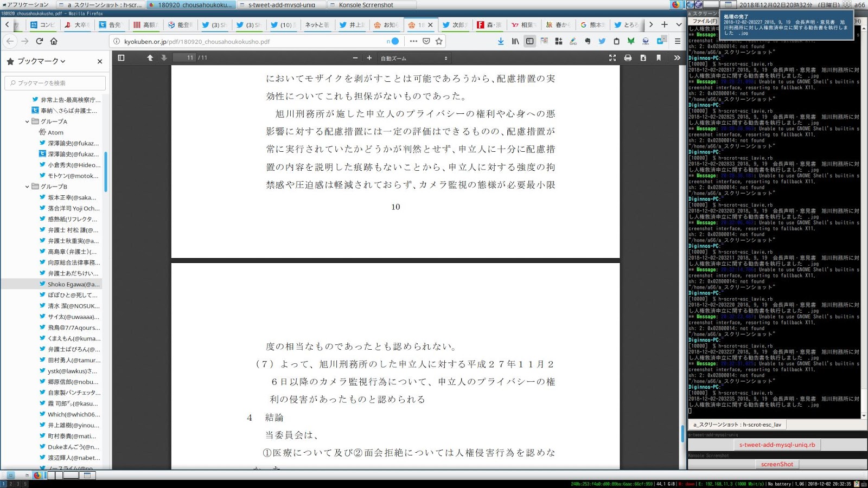
Task: Open the アプリケーション desktop menu
Action: [25, 5]
